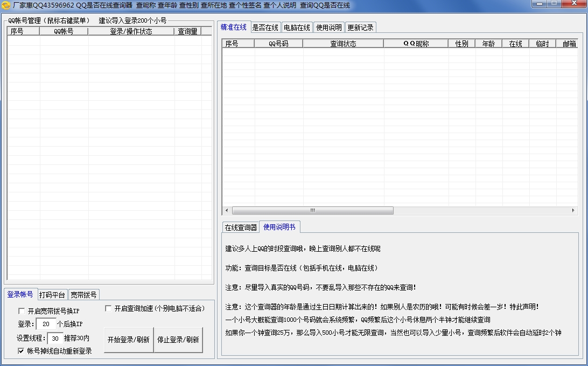The width and height of the screenshot is (588, 366).
Task: Click the 登录 count field before 个后换IP
Action: coord(46,324)
